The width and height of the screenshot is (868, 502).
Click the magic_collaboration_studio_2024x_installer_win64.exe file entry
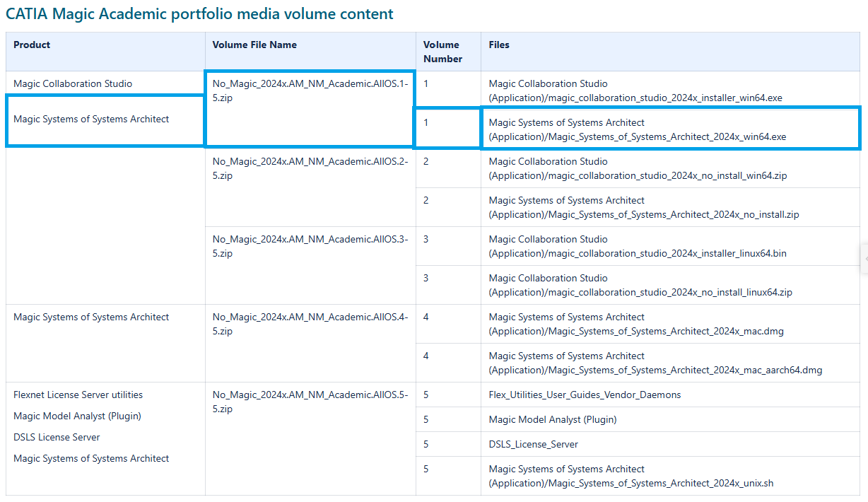tap(635, 91)
